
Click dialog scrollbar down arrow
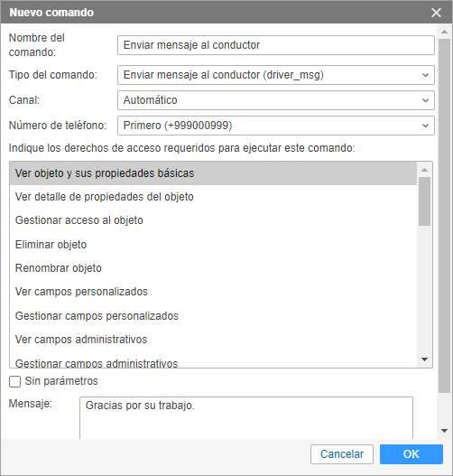pyautogui.click(x=445, y=431)
